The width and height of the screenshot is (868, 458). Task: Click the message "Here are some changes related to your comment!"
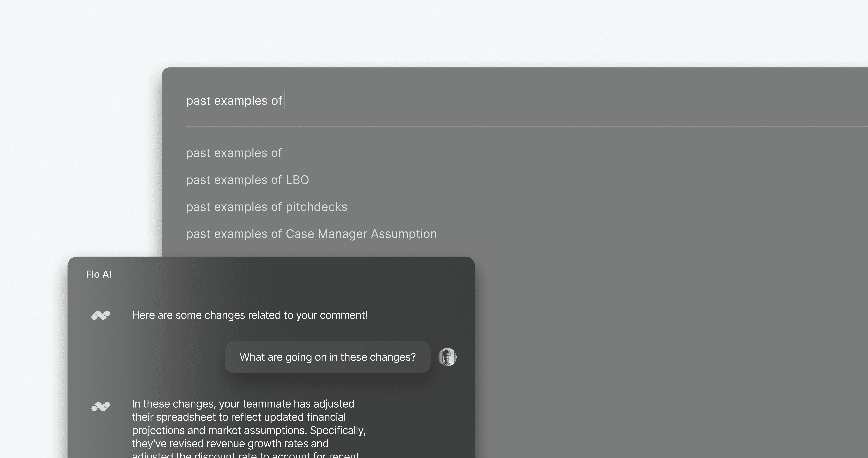coord(250,315)
